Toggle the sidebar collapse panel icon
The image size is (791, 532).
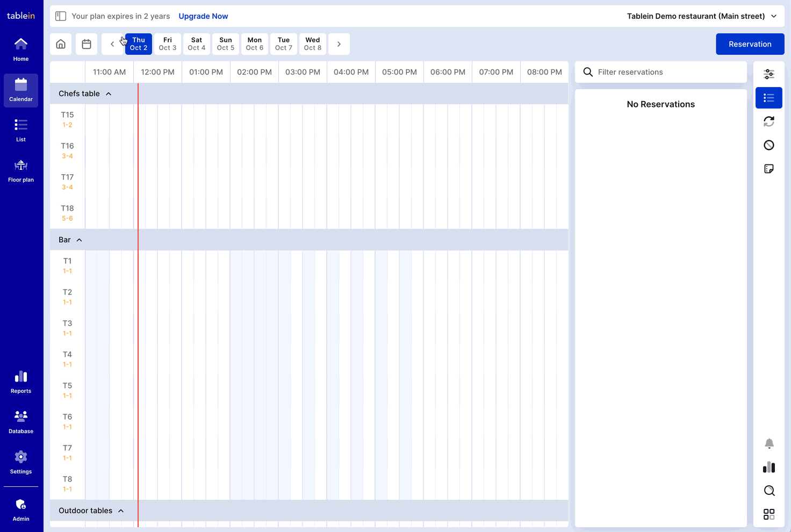(61, 16)
